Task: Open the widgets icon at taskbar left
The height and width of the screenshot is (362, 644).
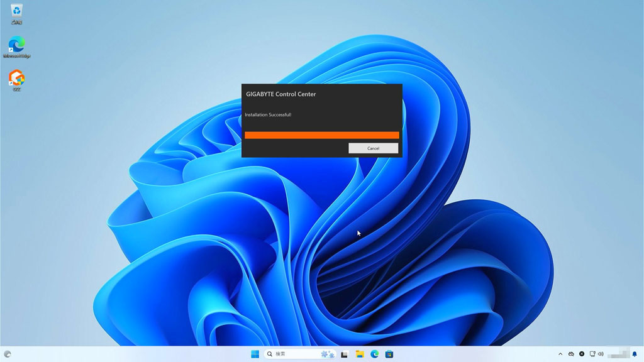Action: [8, 354]
